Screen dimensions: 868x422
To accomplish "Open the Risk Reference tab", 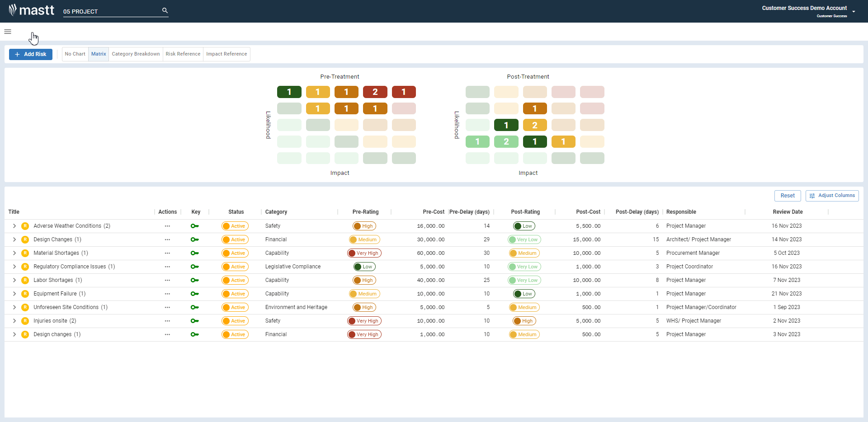I will (183, 54).
